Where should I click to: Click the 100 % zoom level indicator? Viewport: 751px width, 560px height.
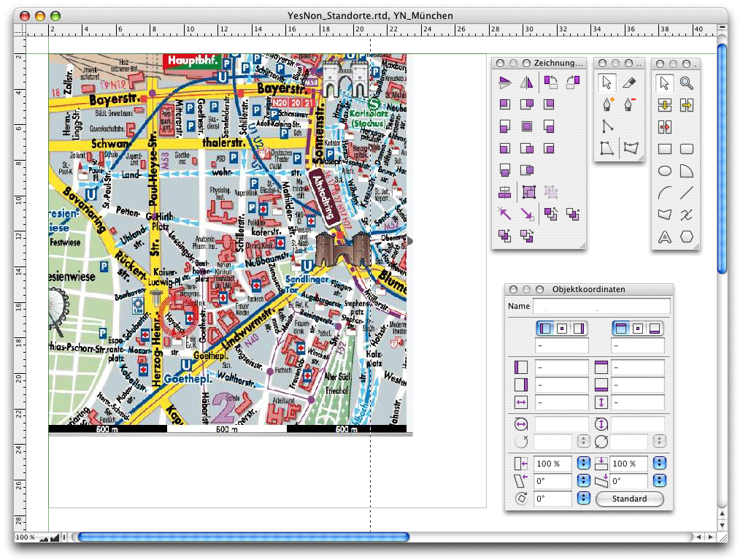pos(25,537)
